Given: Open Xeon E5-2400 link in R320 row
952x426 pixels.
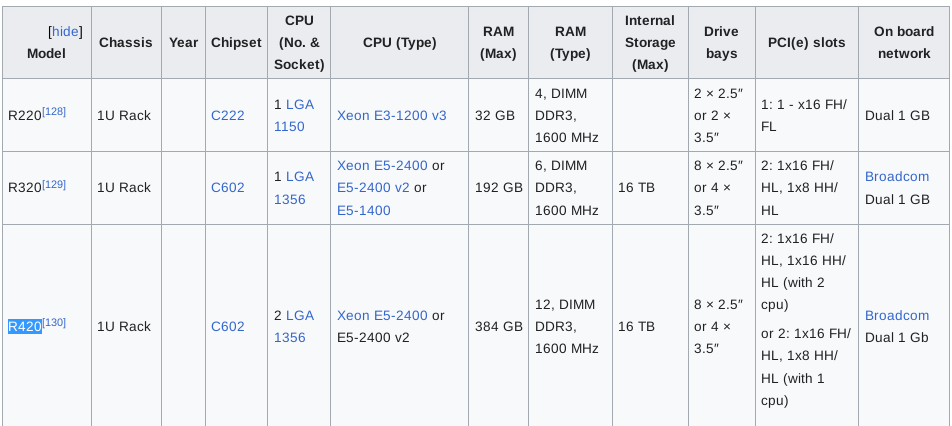Looking at the screenshot, I should coord(382,165).
